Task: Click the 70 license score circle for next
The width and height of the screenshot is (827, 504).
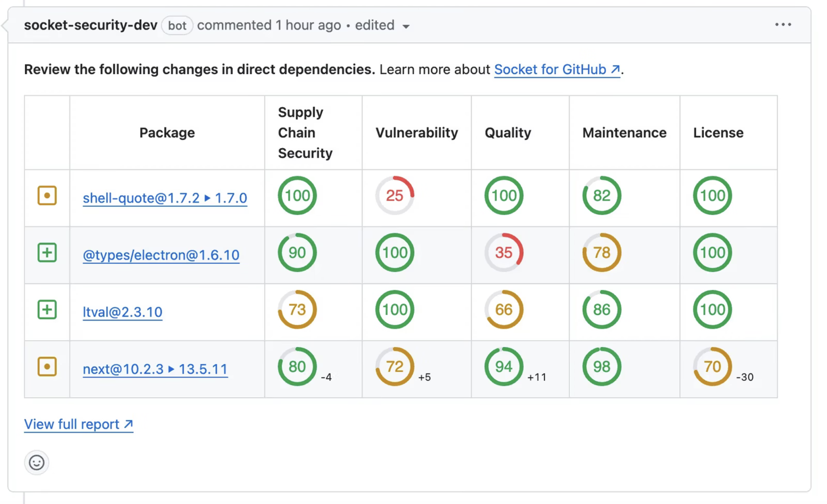Action: 712,367
